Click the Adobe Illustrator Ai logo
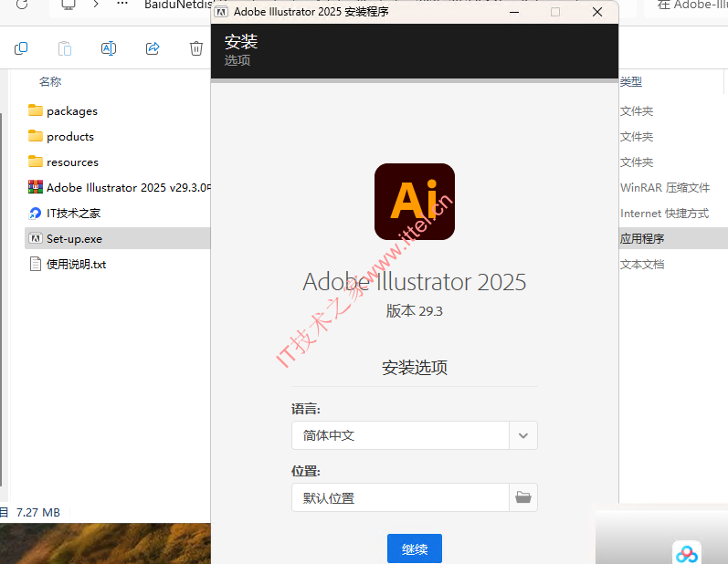The height and width of the screenshot is (564, 728). click(x=415, y=202)
